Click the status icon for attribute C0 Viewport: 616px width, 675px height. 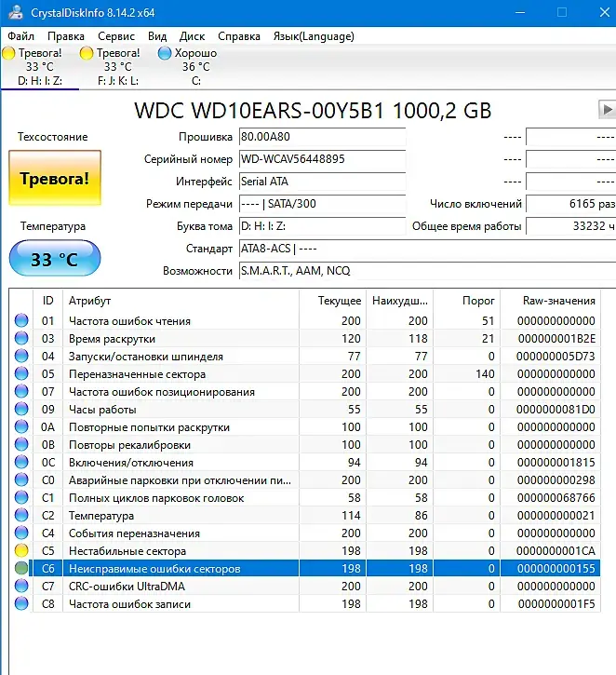coord(21,479)
